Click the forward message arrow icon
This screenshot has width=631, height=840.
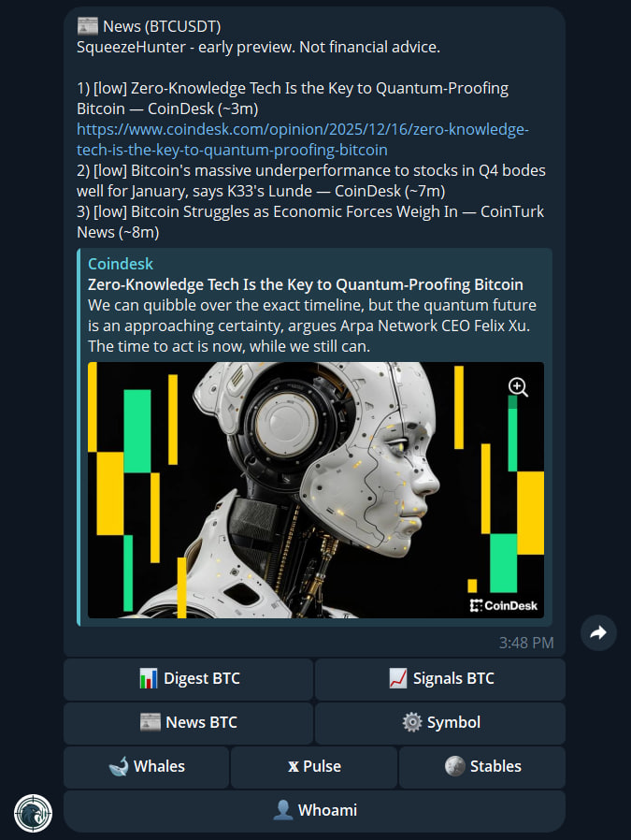598,632
